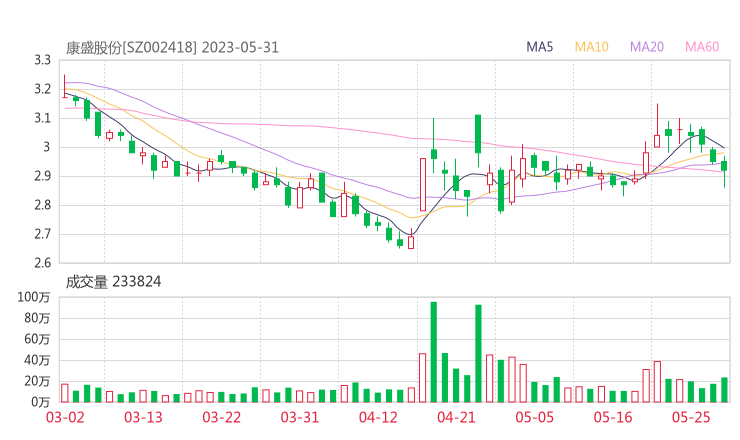
Task: Click the 100万 volume axis label
Action: (x=34, y=297)
